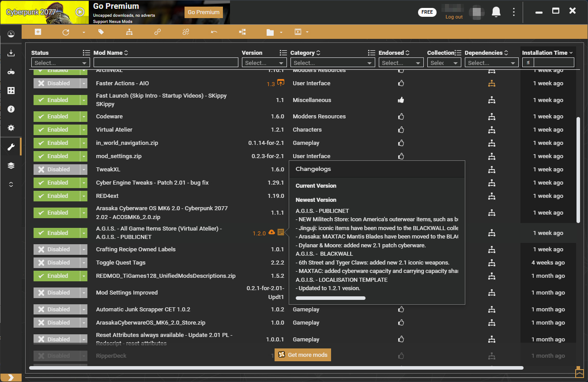Viewport: 588px width, 382px height.
Task: Click dependencies icon for Toggle Quest Tags
Action: click(492, 263)
